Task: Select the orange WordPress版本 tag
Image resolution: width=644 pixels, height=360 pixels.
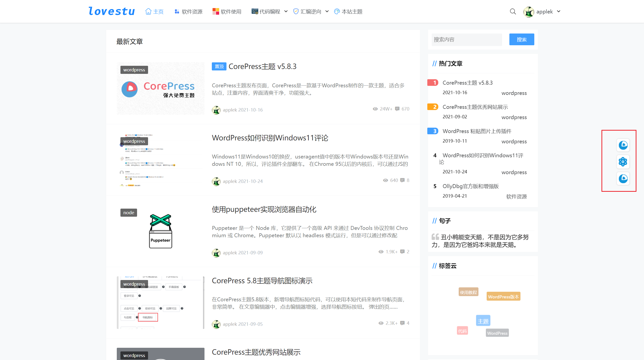Action: tap(503, 297)
